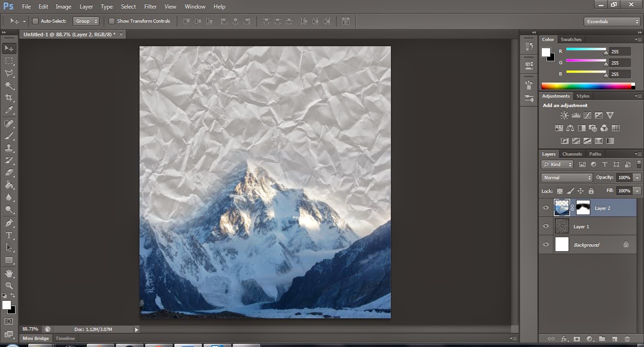Switch to the Styles tab
Viewport: 644px width, 347px height.
[x=583, y=96]
